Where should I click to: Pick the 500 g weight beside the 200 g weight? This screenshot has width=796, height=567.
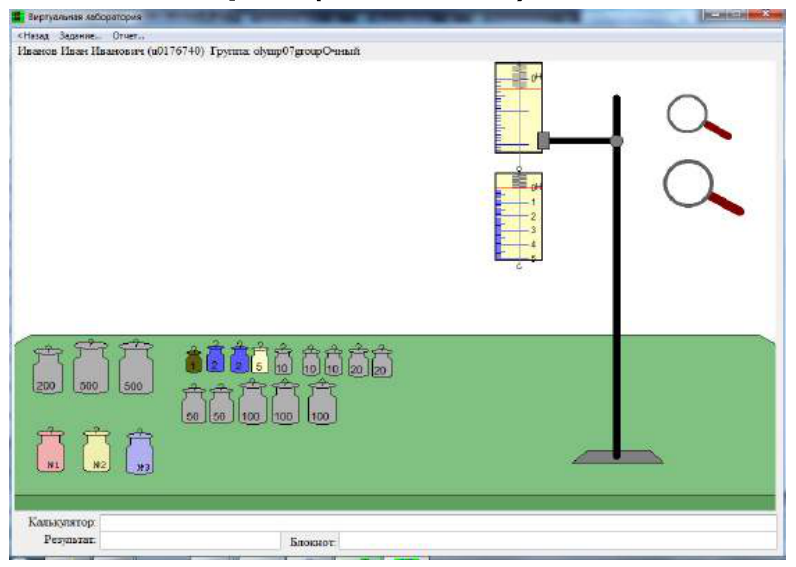91,366
